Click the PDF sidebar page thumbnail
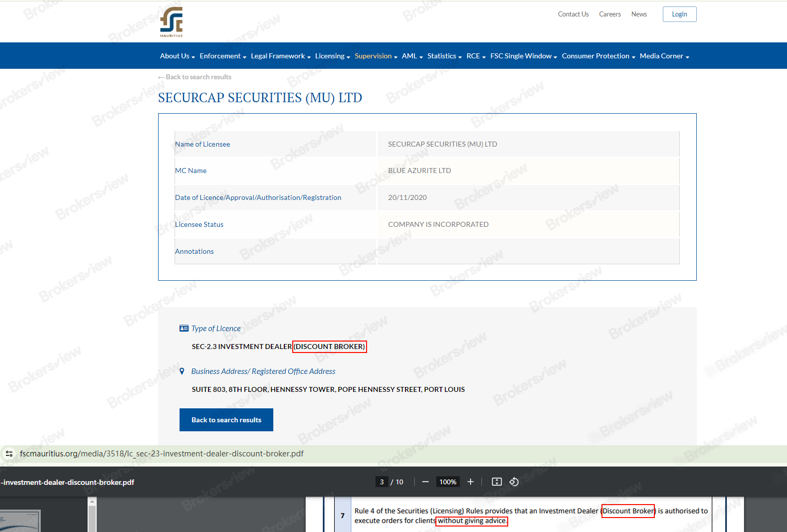Image resolution: width=787 pixels, height=532 pixels. click(20, 521)
